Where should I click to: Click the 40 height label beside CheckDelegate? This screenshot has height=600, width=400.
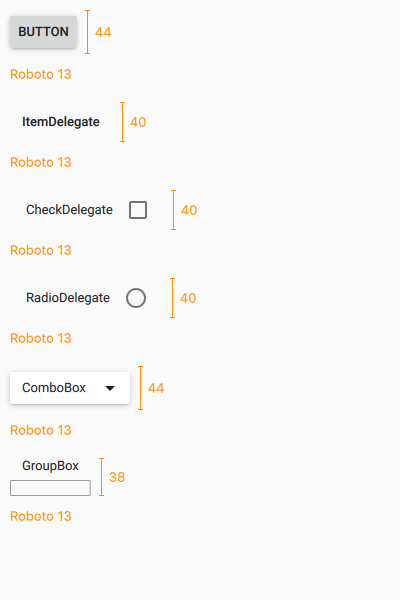click(189, 210)
